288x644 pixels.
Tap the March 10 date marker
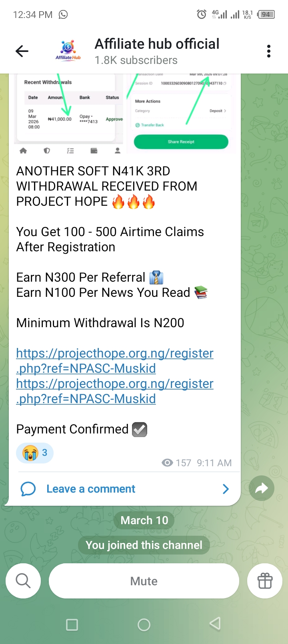coord(144,520)
